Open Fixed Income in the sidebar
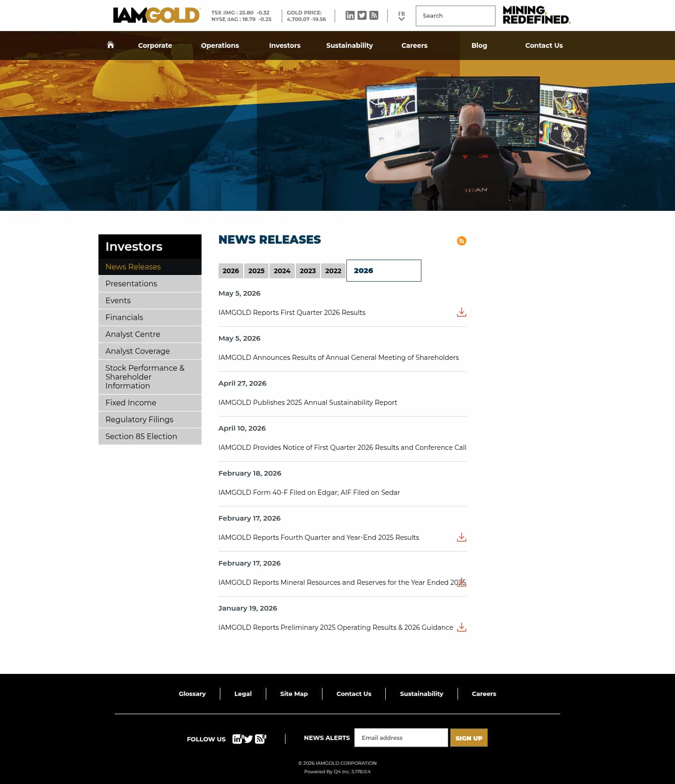This screenshot has width=675, height=784. 150,403
